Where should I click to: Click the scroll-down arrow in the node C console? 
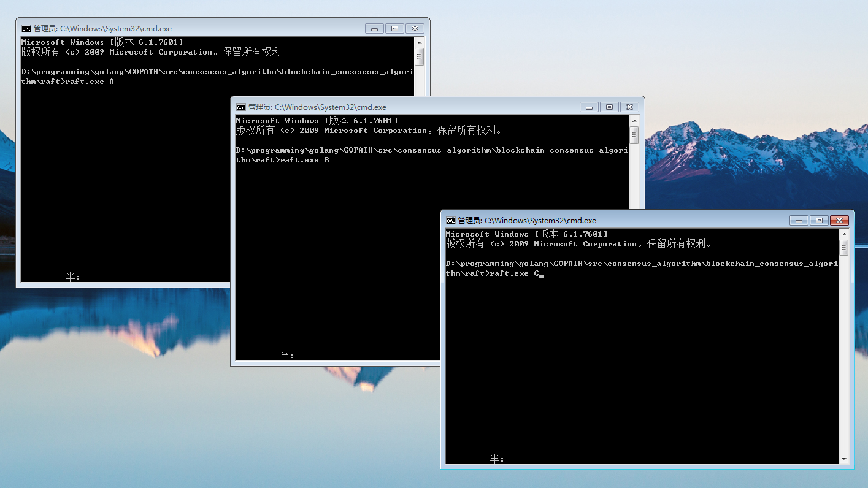tap(843, 460)
